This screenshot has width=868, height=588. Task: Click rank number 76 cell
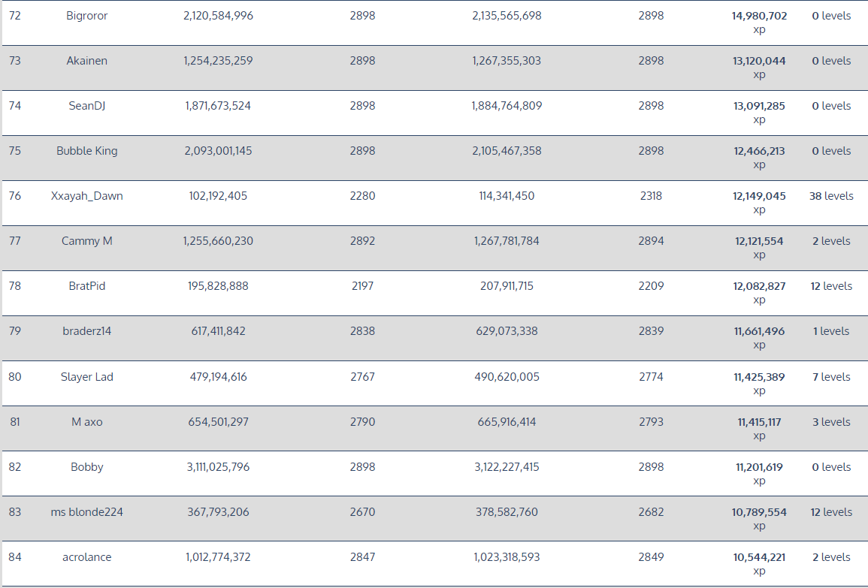[x=15, y=196]
